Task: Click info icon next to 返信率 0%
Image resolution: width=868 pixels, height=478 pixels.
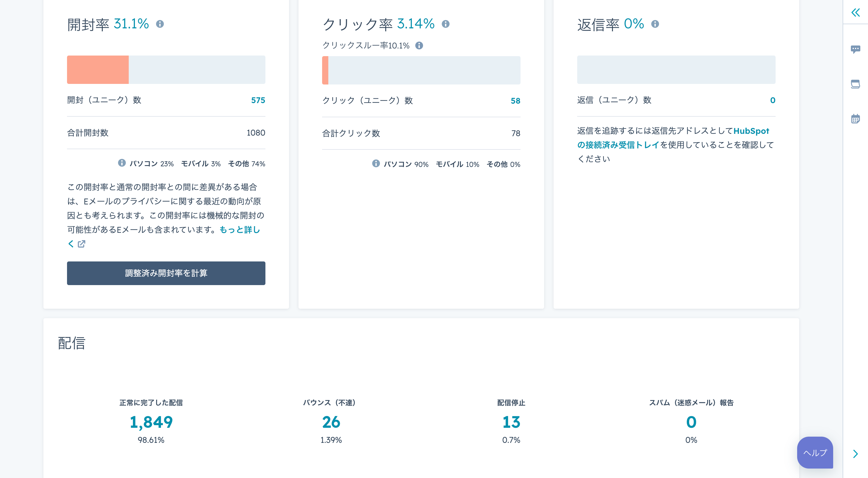Action: point(655,24)
